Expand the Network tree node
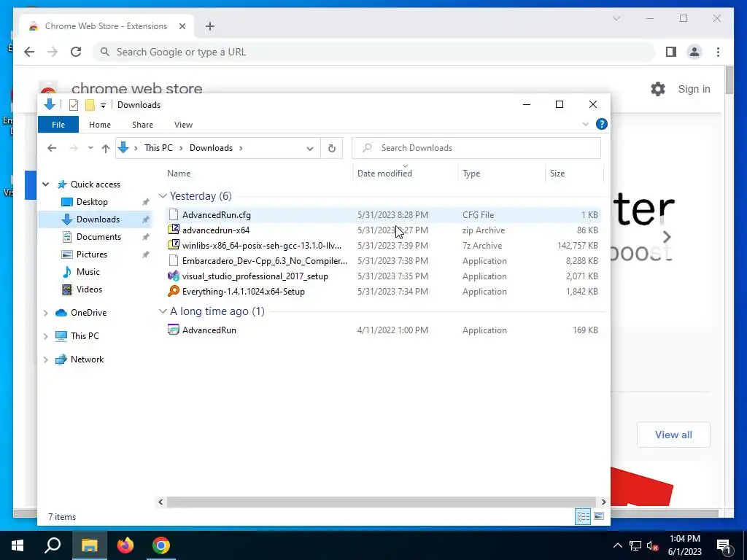Screen dimensions: 747x560 pos(46,359)
